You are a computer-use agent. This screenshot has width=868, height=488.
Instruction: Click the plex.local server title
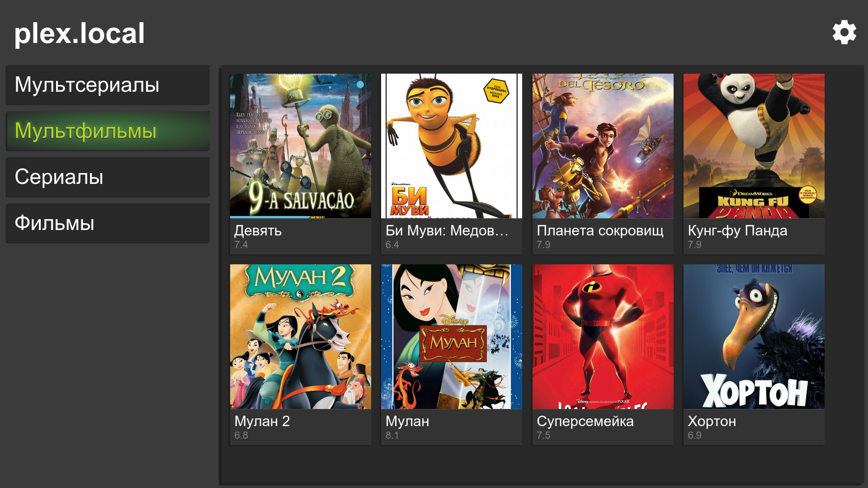(80, 33)
